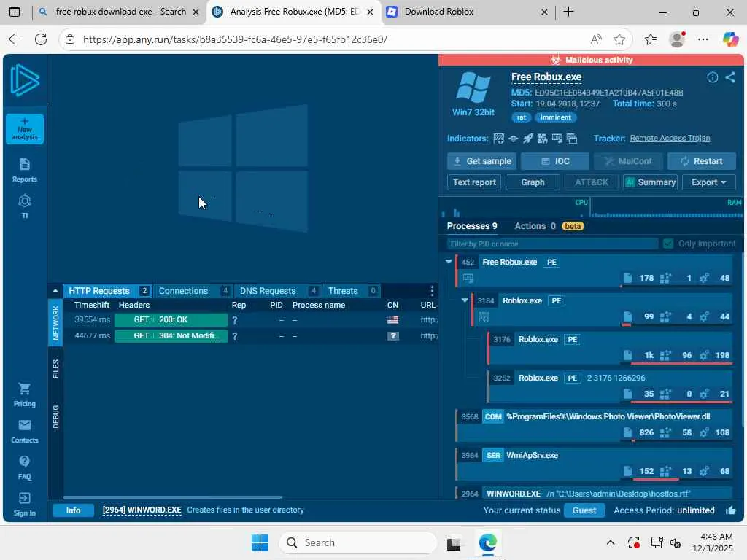Select the DEBUG vertical tab
Image resolution: width=747 pixels, height=560 pixels.
point(55,416)
